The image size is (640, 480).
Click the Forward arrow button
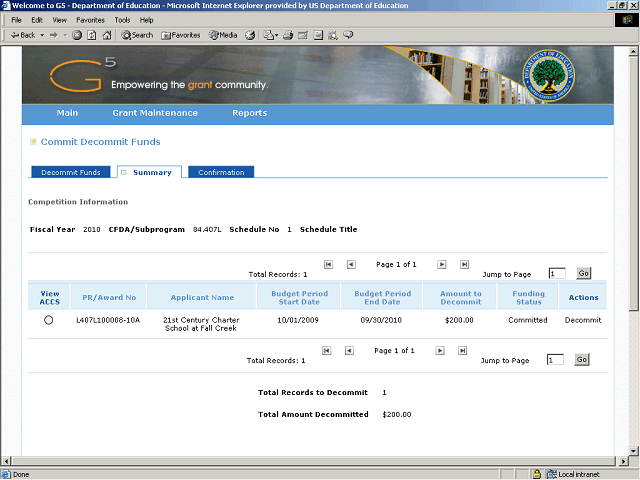53,35
